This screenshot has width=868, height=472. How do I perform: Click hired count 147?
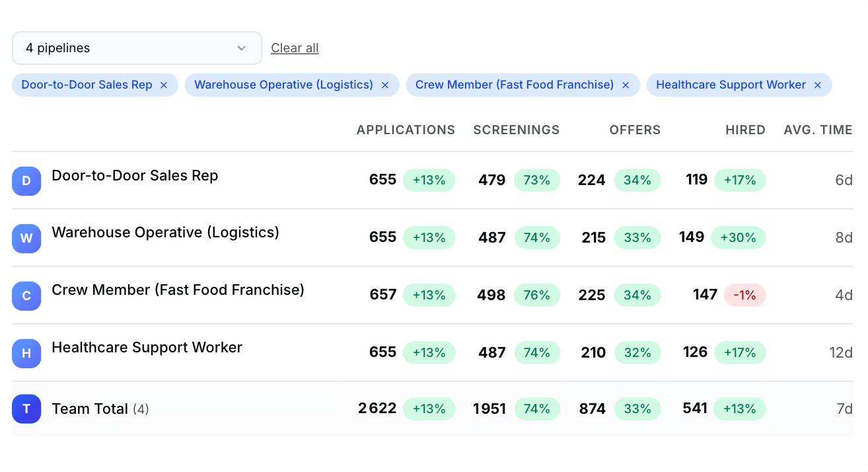pyautogui.click(x=705, y=295)
